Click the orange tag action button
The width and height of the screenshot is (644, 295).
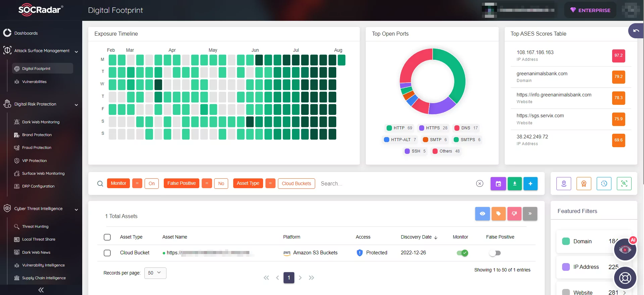click(x=498, y=214)
